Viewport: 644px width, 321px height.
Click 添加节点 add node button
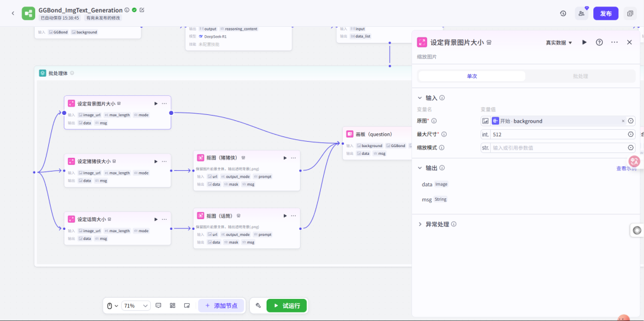221,306
